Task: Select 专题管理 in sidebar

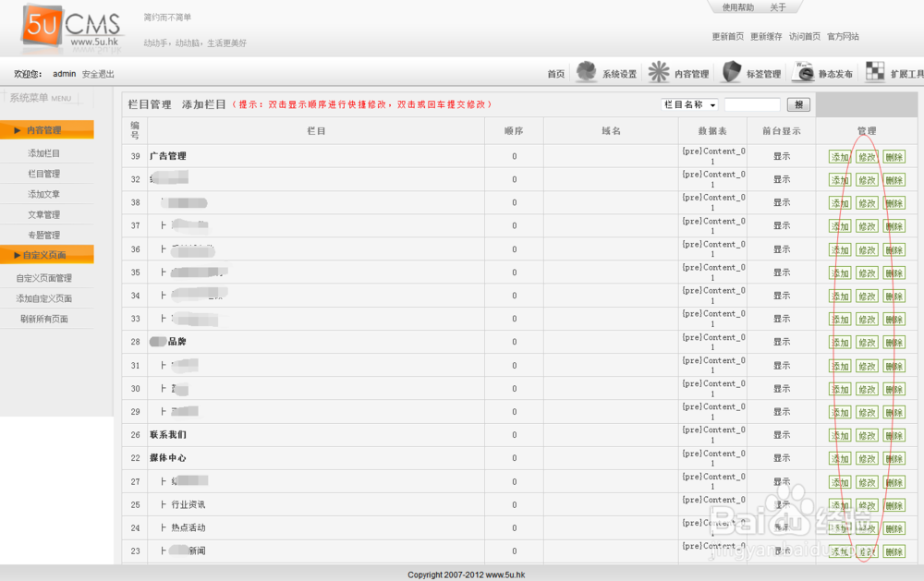Action: [x=43, y=236]
